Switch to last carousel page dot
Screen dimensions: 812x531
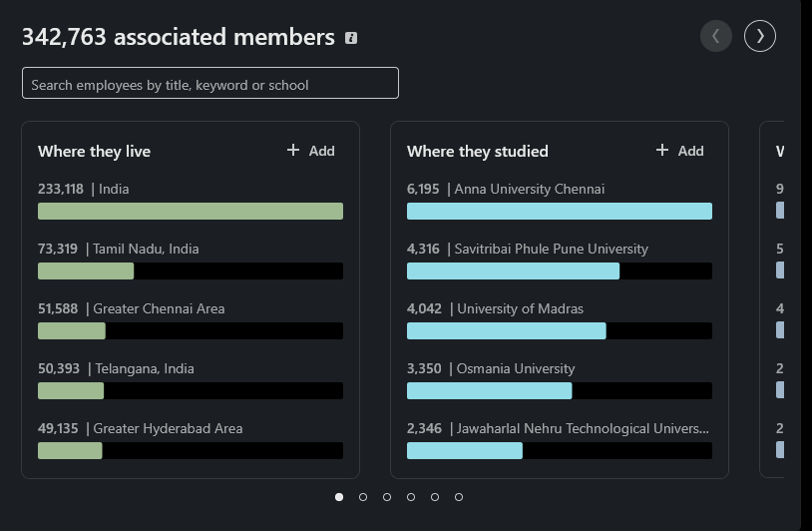[459, 497]
